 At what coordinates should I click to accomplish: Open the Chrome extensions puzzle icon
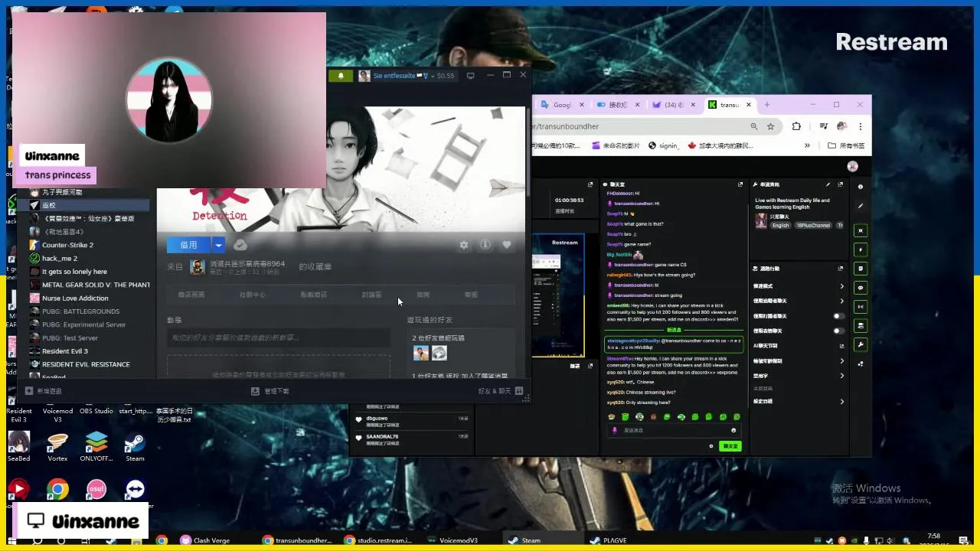pos(796,126)
